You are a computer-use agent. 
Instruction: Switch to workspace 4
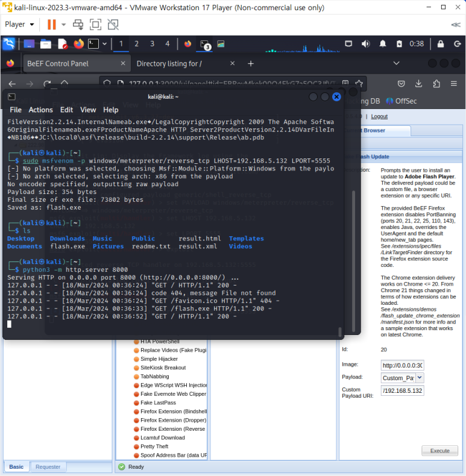168,44
